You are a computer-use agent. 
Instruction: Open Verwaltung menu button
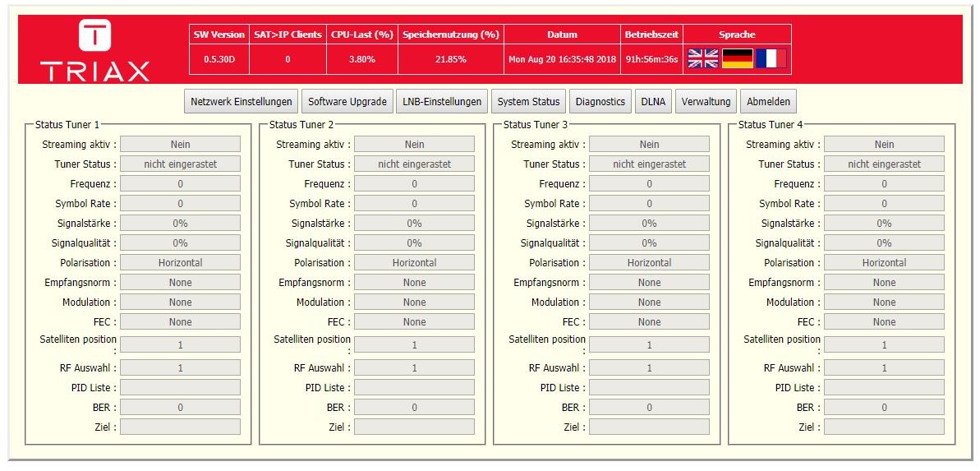706,101
